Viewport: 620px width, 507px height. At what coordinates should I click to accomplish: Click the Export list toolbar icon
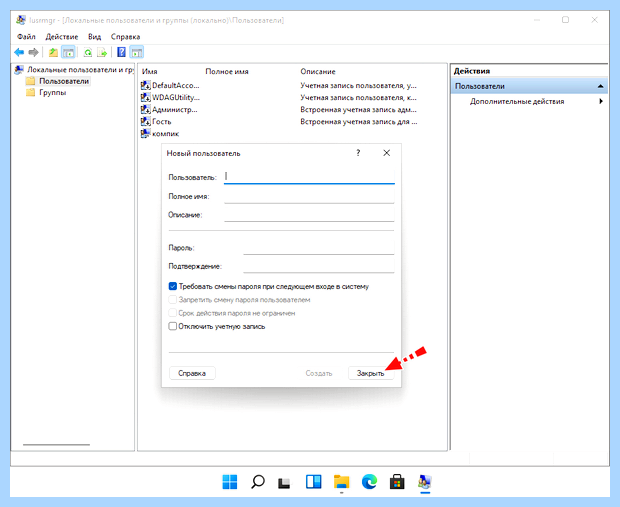click(102, 52)
